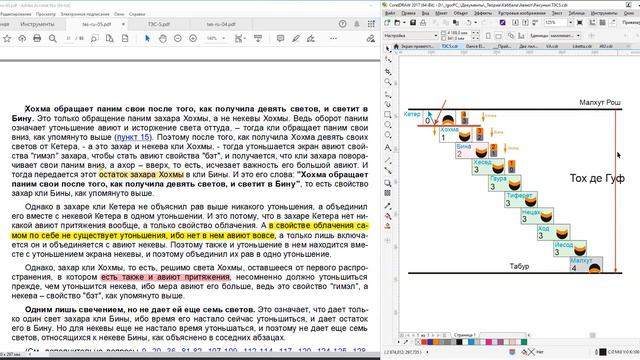640x360 pixels.
Task: Click the star bookmark icon in Acrobat
Action: (7, 38)
